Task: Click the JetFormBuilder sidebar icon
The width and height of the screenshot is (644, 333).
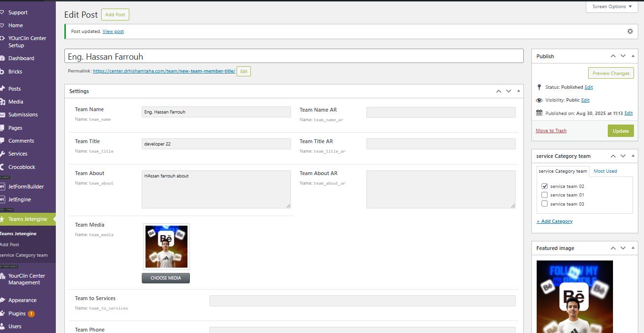Action: point(2,187)
